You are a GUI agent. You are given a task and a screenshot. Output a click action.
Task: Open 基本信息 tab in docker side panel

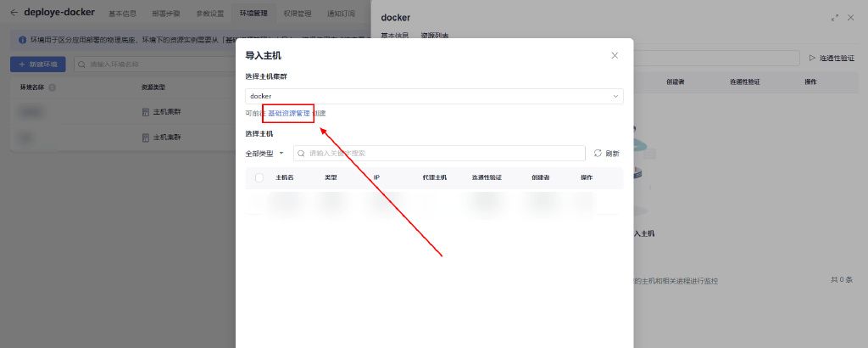[x=395, y=36]
